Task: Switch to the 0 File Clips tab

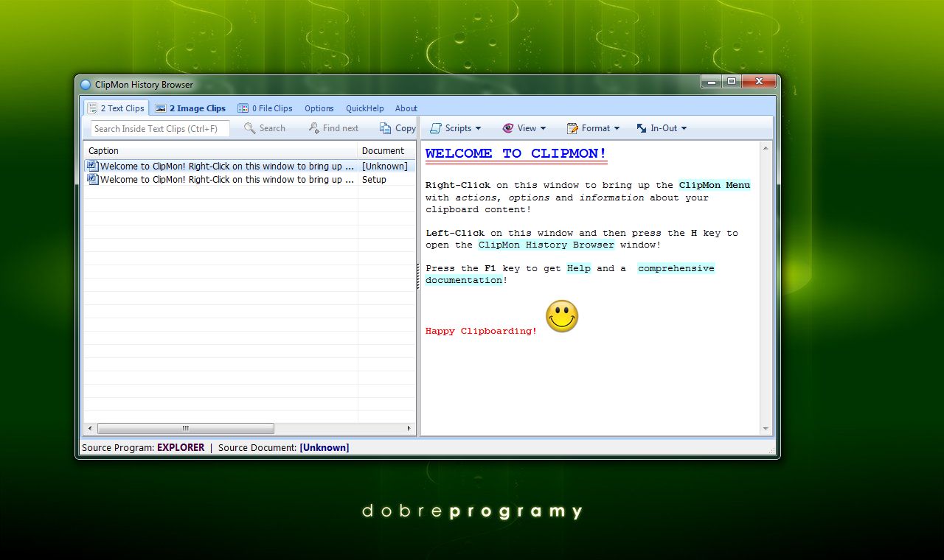Action: [265, 108]
